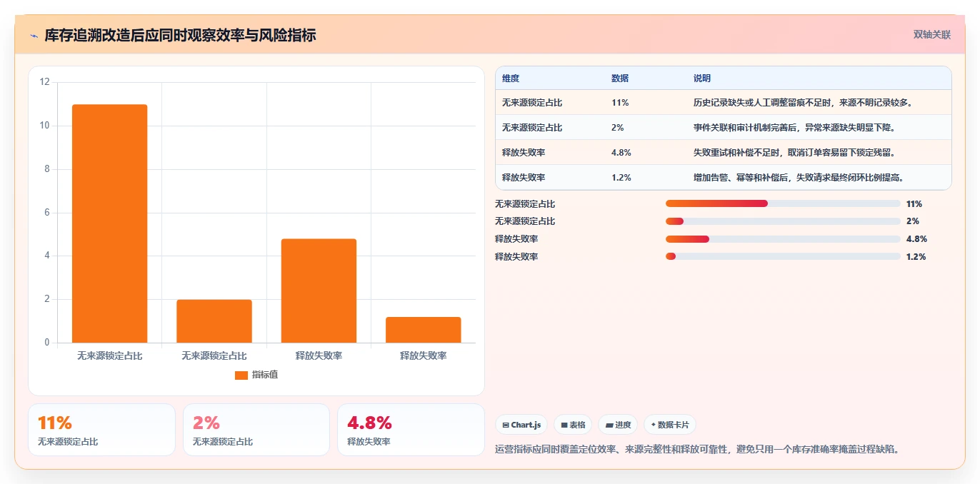The width and height of the screenshot is (980, 484).
Task: Click the y-axis label 6
Action: pos(47,213)
